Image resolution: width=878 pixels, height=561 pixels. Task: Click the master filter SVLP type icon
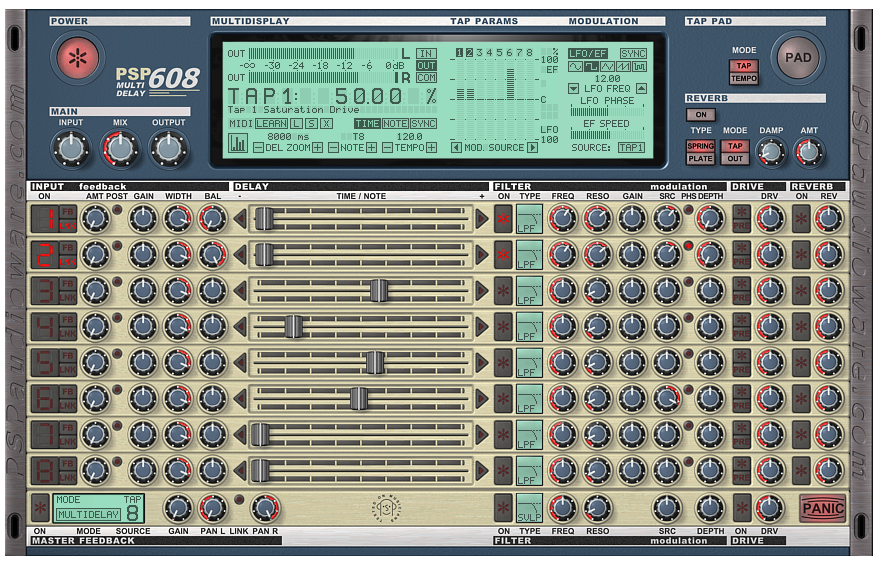529,508
